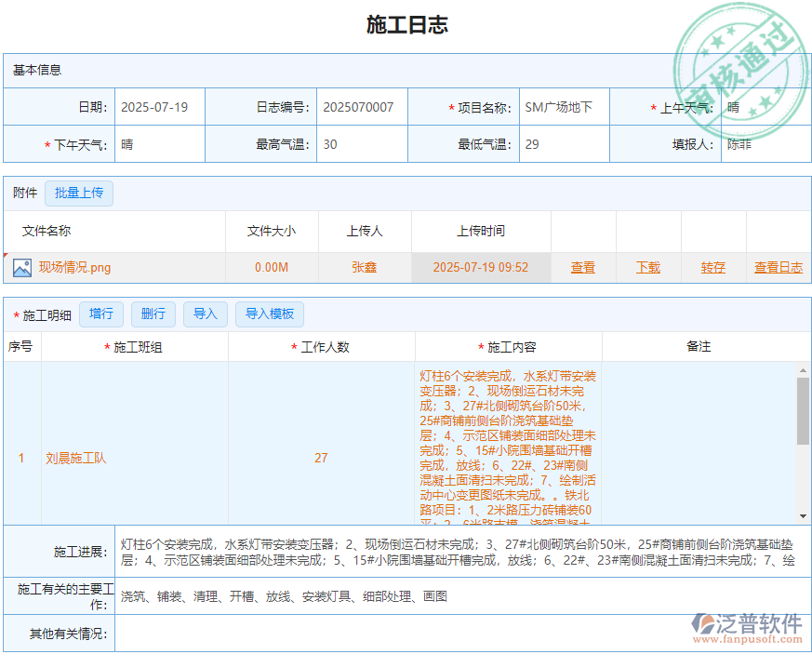Image resolution: width=812 pixels, height=654 pixels.
Task: Click 增行 to add a construction detail row
Action: tap(101, 314)
